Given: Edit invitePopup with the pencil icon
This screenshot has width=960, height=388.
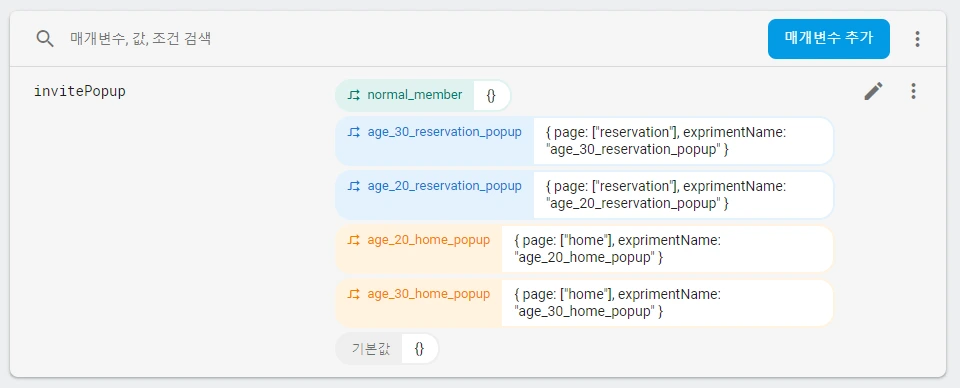Looking at the screenshot, I should tap(874, 91).
